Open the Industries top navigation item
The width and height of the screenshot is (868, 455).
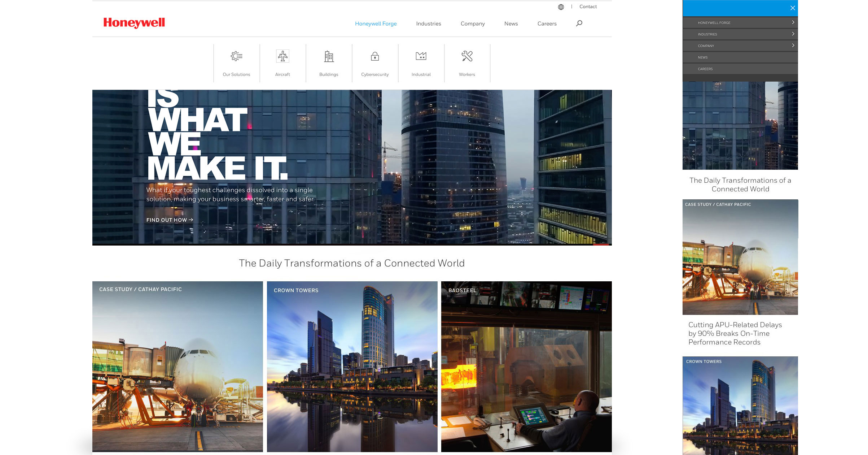click(428, 24)
